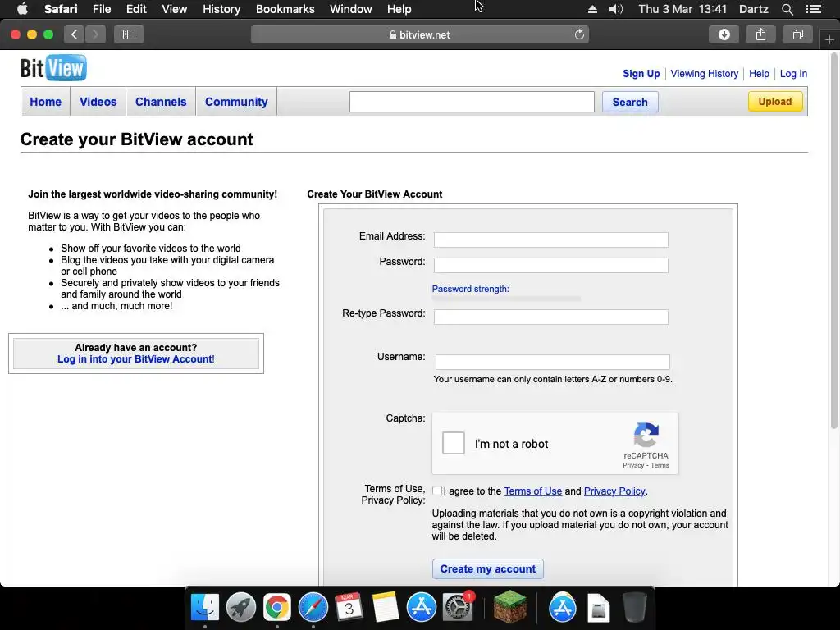Image resolution: width=840 pixels, height=630 pixels.
Task: Open the Safari Help menu
Action: (x=399, y=9)
